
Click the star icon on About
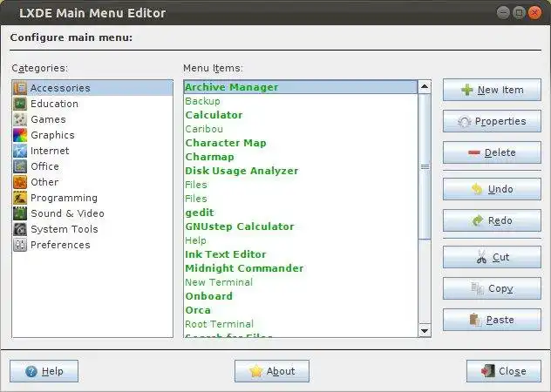coord(255,371)
